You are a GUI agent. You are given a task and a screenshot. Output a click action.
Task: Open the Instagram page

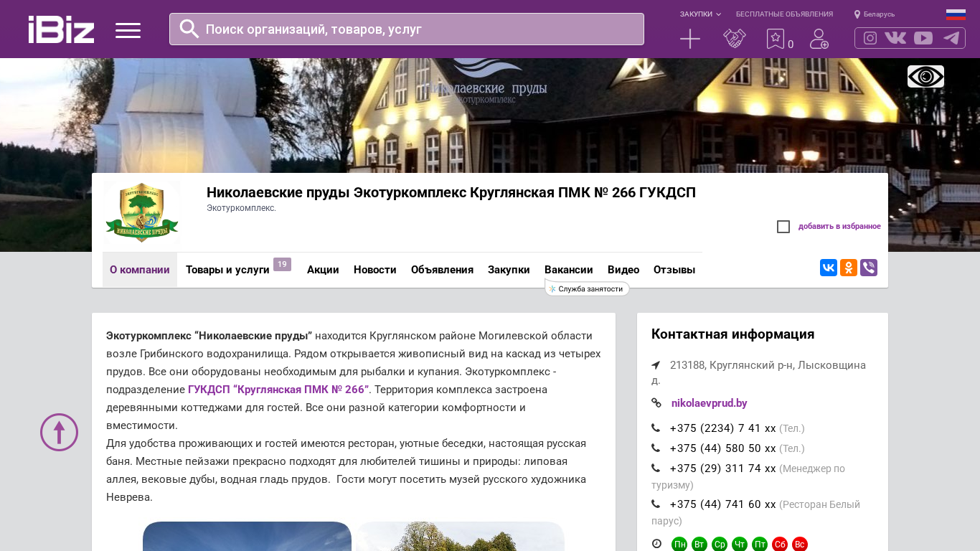point(870,38)
